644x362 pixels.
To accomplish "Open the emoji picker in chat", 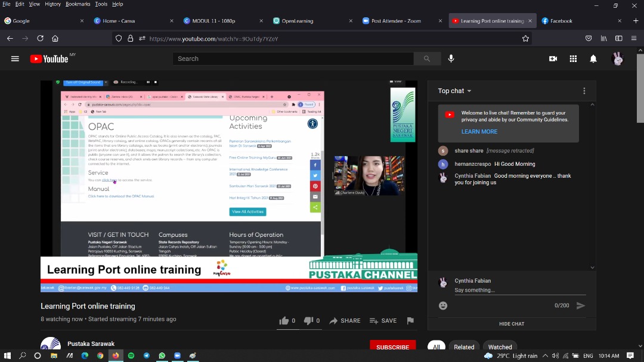I will tap(442, 305).
